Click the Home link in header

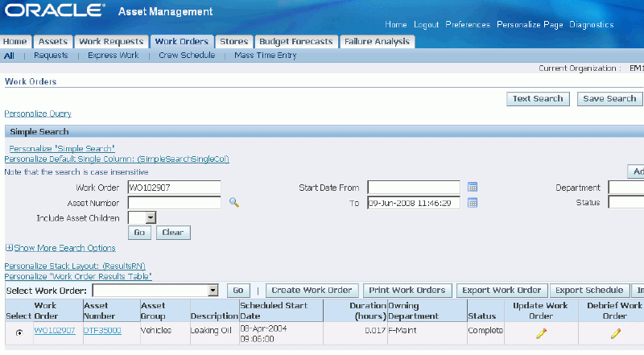(396, 25)
